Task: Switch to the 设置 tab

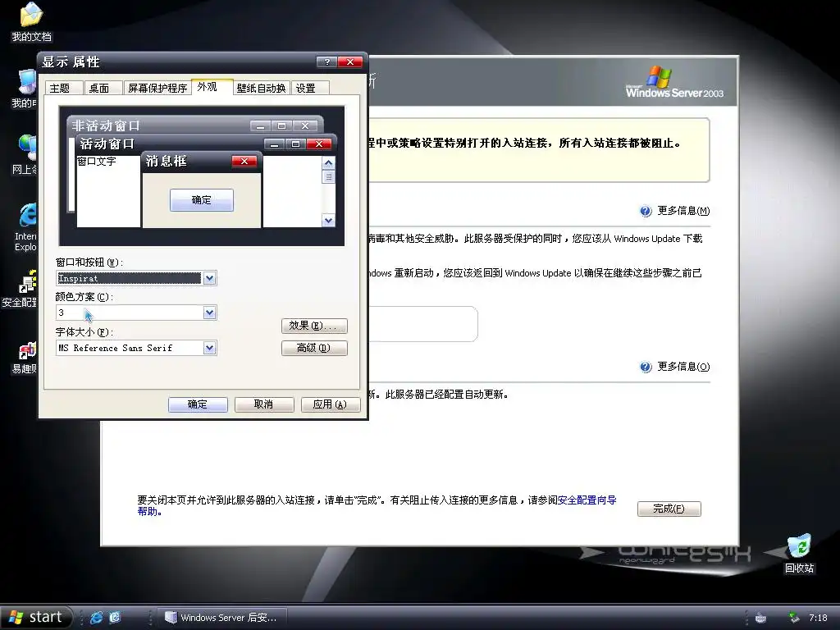Action: click(309, 88)
